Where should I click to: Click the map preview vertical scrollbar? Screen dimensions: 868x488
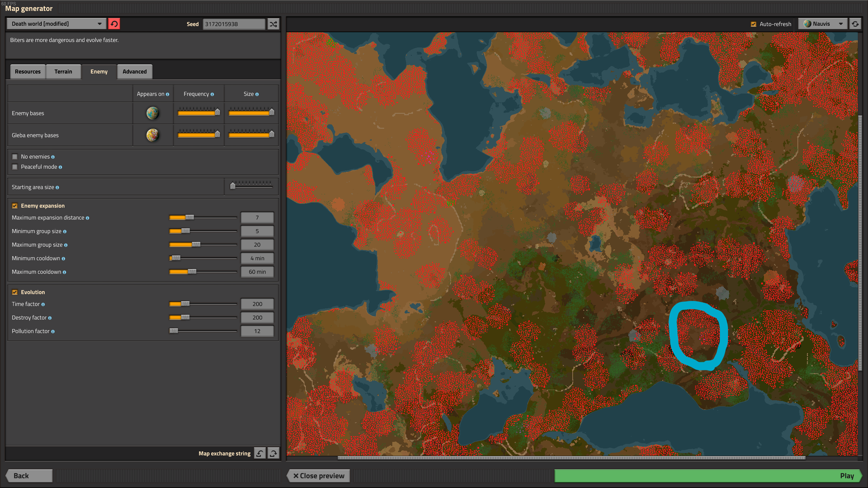(x=860, y=243)
